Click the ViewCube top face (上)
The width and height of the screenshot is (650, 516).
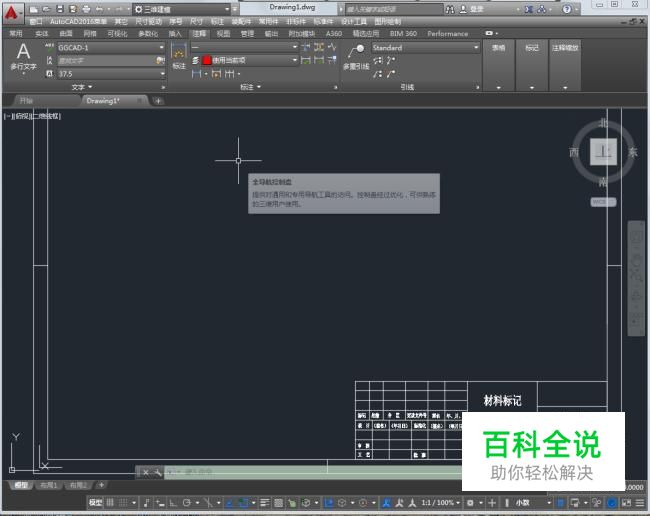[603, 152]
